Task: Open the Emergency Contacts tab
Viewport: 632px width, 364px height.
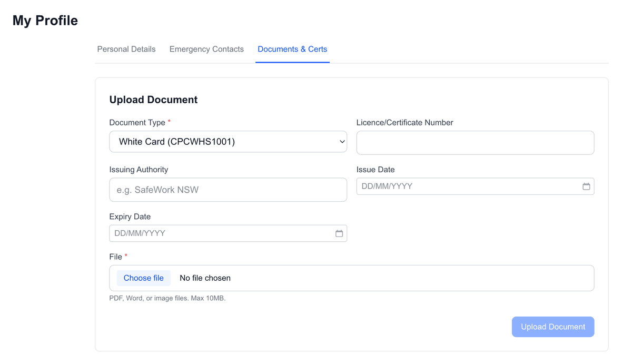Action: click(x=206, y=49)
